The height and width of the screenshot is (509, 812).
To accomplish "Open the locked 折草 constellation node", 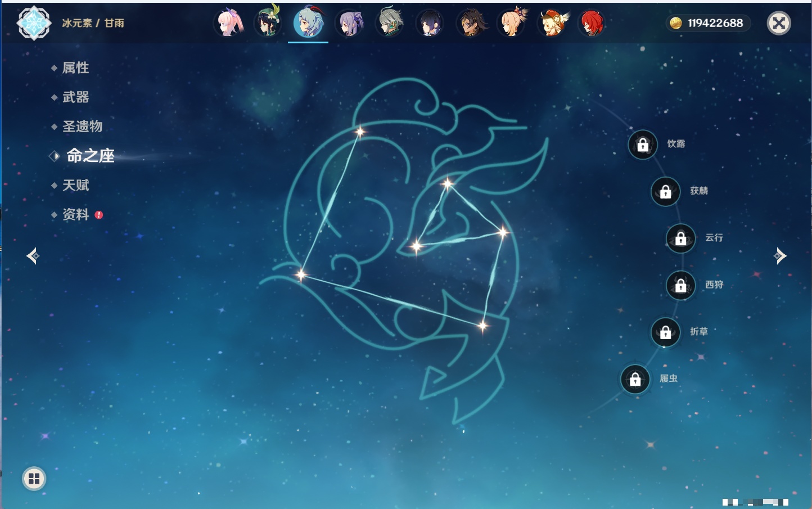I will [666, 332].
